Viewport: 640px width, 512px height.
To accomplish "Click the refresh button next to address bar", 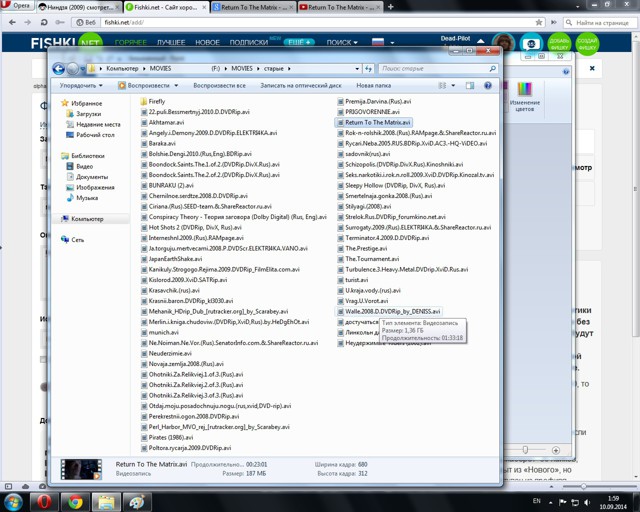I will pyautogui.click(x=369, y=69).
